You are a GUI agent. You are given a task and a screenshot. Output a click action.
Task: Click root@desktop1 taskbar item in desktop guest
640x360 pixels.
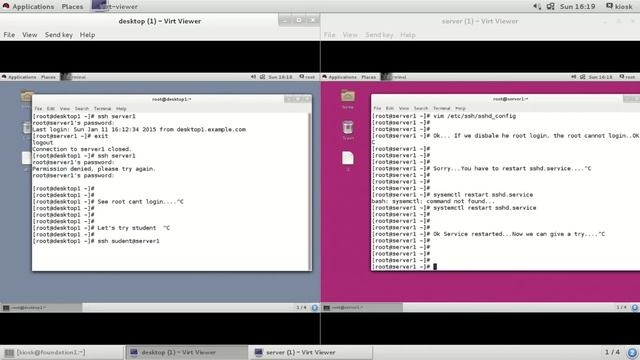click(41, 307)
